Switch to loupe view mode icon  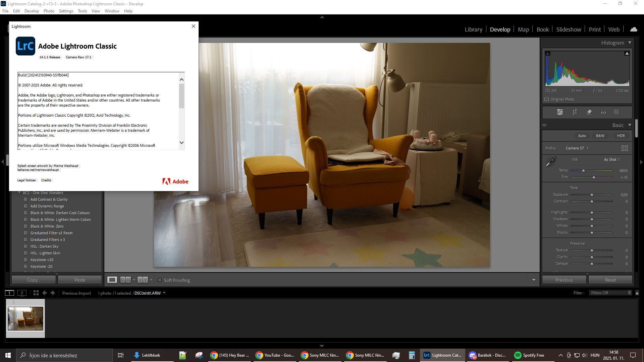[x=112, y=280]
